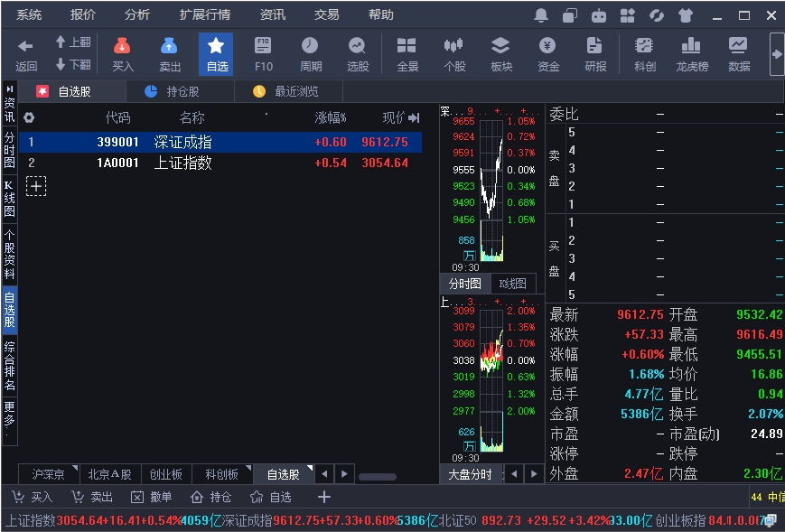Open the 资金 capital flow icon
785x532 pixels.
click(x=547, y=45)
